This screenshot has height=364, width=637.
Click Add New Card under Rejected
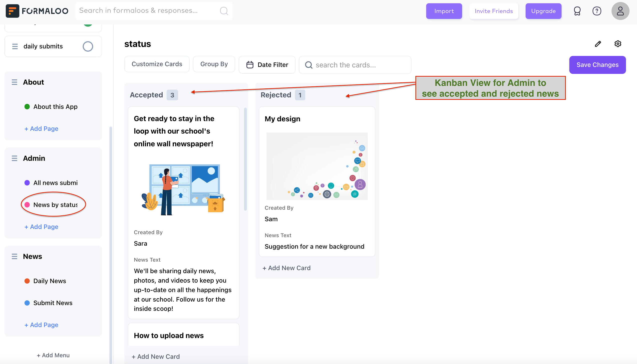286,268
